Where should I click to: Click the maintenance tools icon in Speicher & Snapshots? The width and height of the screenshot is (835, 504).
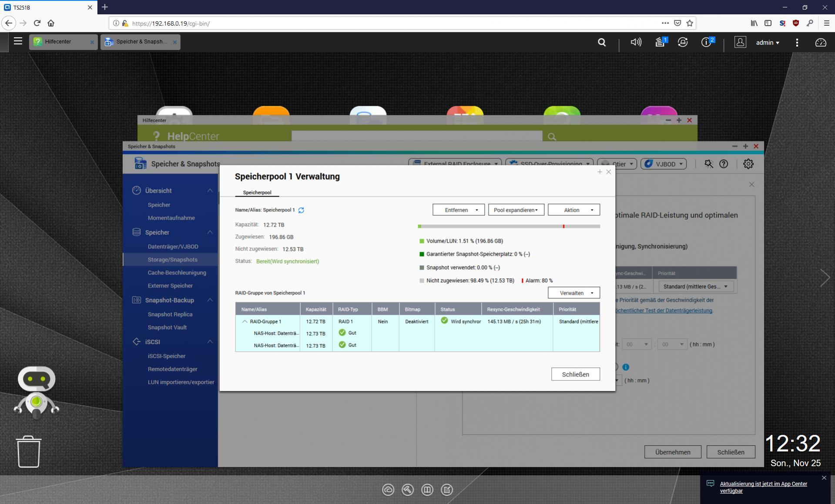709,164
